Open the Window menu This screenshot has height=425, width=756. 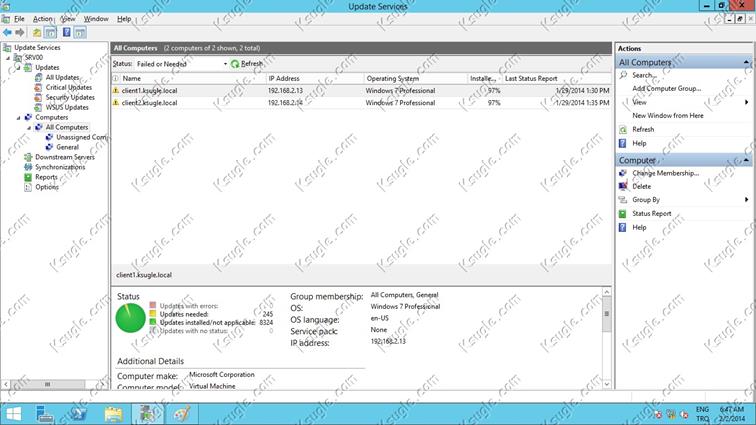point(96,19)
